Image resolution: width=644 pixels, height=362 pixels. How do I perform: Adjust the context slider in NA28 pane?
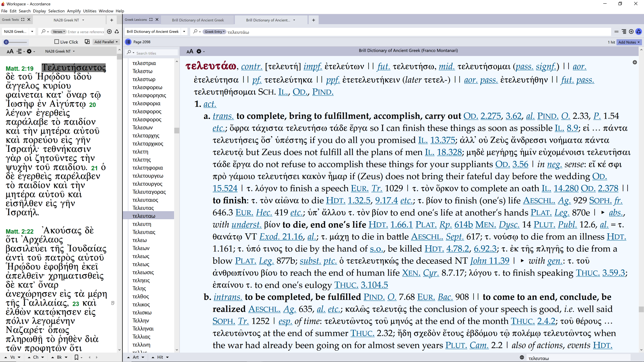click(x=6, y=42)
